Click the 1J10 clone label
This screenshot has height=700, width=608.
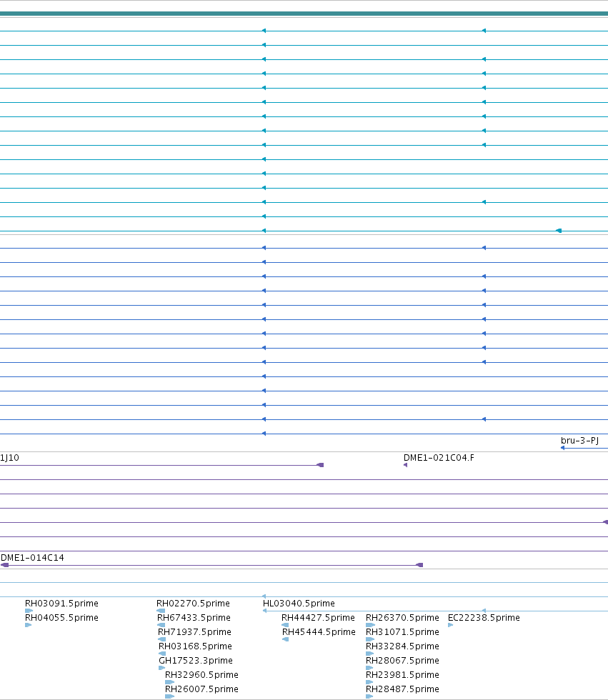point(9,458)
